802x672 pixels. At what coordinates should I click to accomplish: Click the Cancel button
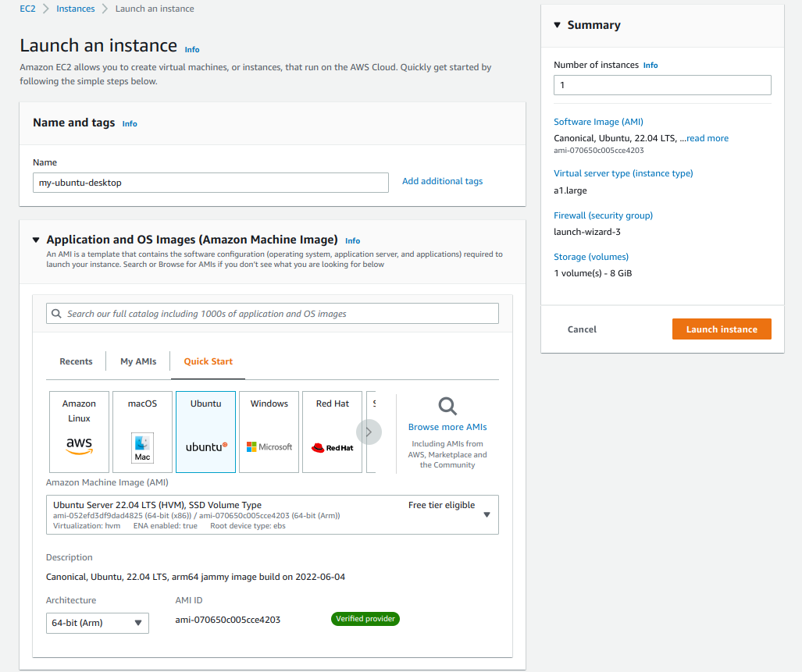[x=582, y=329]
